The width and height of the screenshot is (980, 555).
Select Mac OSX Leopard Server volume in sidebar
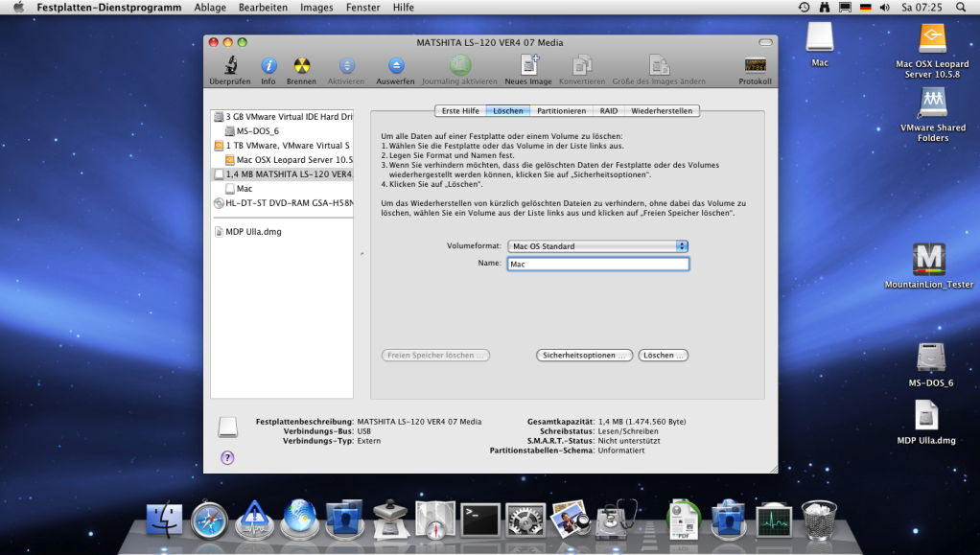pyautogui.click(x=283, y=160)
